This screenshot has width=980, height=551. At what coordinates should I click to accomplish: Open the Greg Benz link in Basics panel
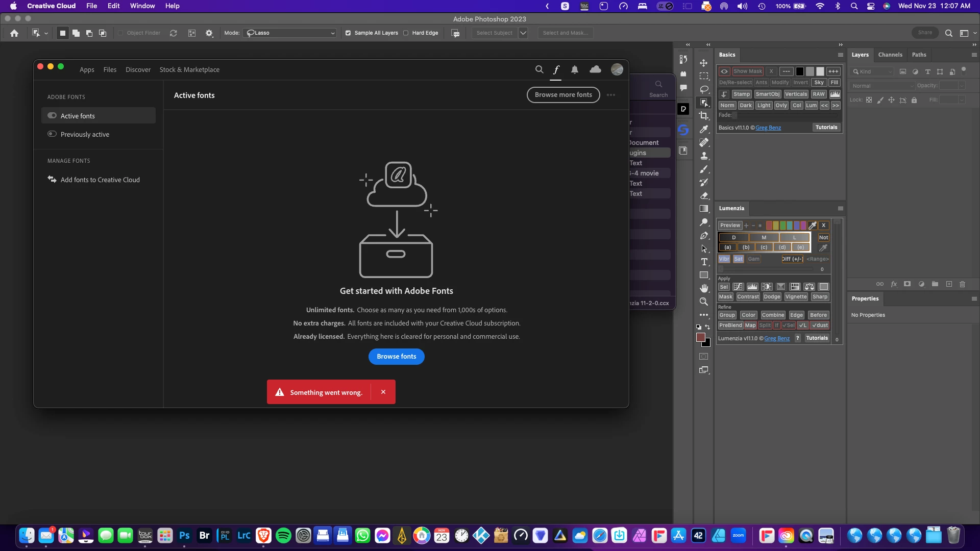pyautogui.click(x=768, y=128)
